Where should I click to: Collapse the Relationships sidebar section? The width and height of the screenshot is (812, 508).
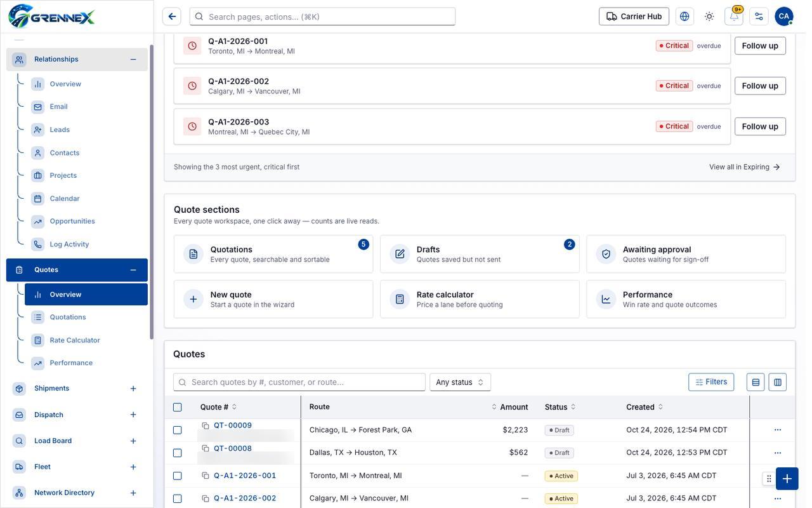[133, 59]
